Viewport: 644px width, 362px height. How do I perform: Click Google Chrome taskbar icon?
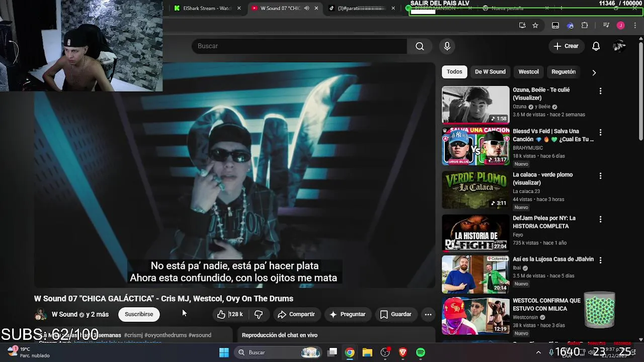(x=350, y=352)
